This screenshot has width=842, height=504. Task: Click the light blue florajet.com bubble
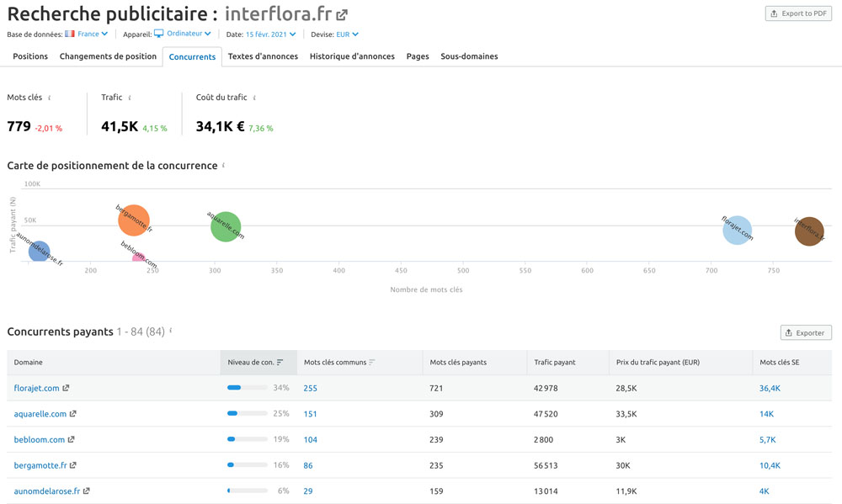(738, 230)
